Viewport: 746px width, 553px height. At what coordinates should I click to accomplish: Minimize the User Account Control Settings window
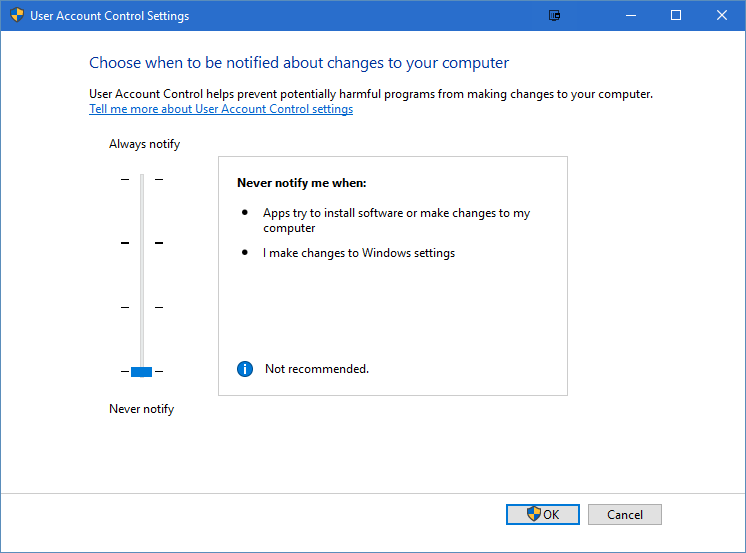click(630, 16)
